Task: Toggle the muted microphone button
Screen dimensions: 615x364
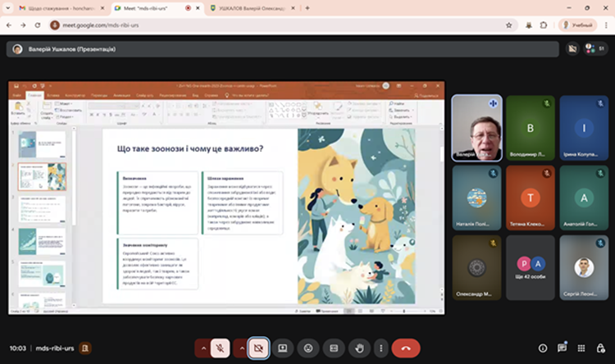Action: (x=220, y=348)
